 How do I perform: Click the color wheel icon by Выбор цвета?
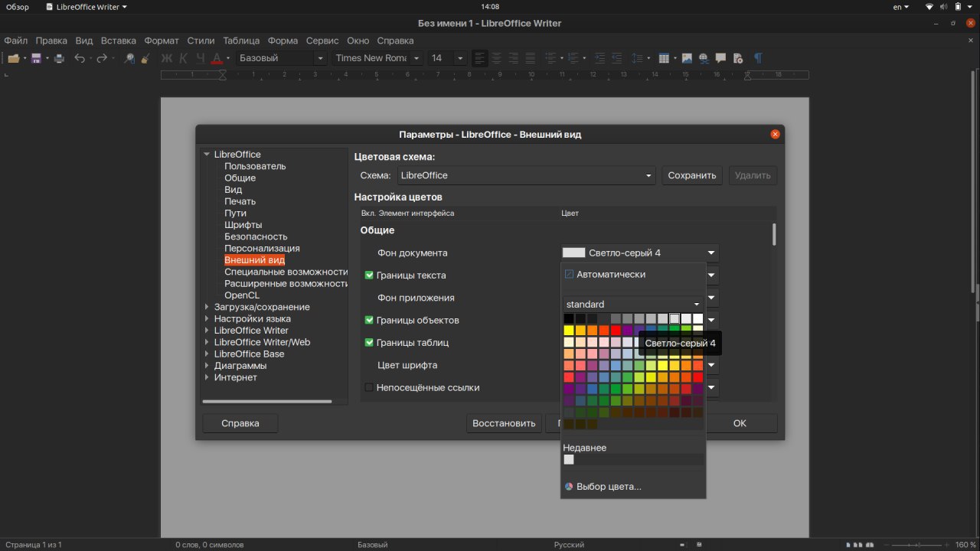569,487
